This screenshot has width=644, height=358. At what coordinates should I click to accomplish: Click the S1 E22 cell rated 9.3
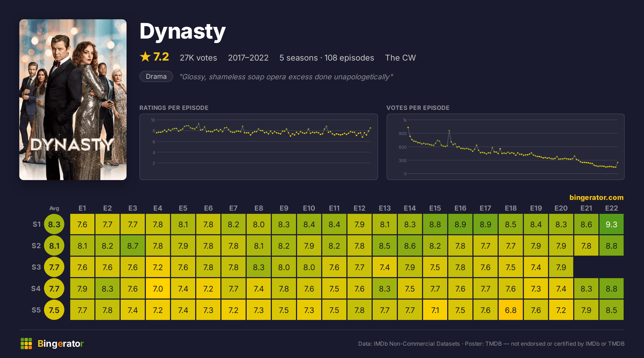(x=612, y=224)
